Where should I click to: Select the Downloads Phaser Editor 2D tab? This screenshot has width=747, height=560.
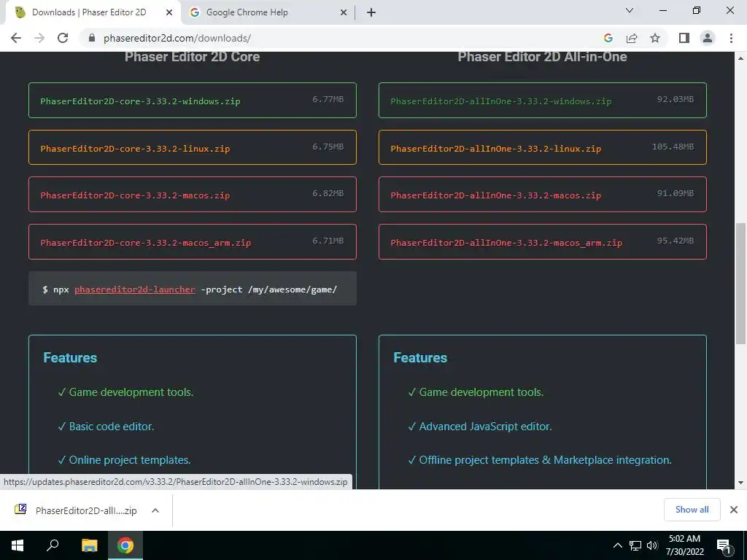(x=93, y=12)
